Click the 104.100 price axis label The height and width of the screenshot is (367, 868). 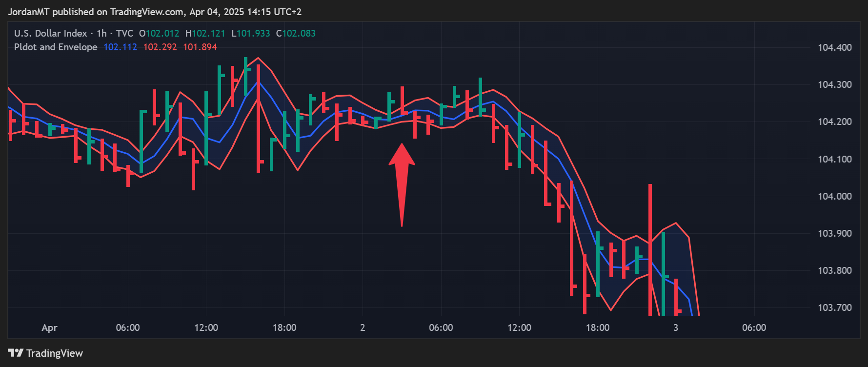[x=835, y=159]
